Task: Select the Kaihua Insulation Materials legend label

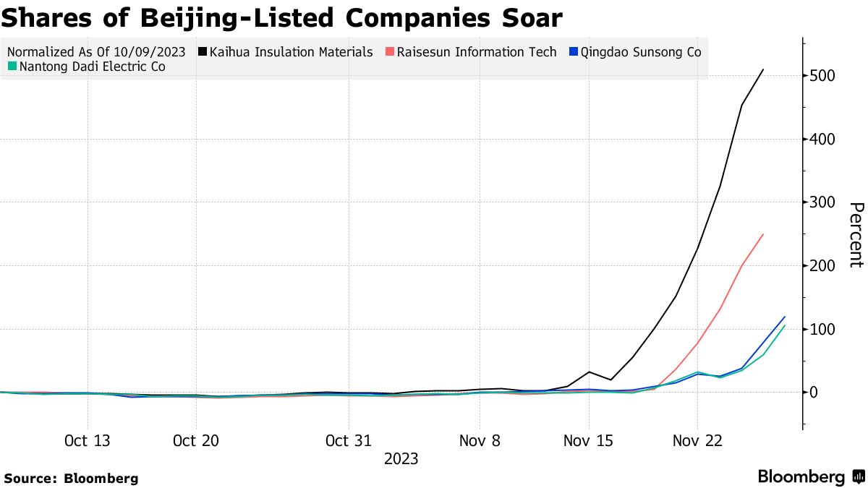Action: 291,52
